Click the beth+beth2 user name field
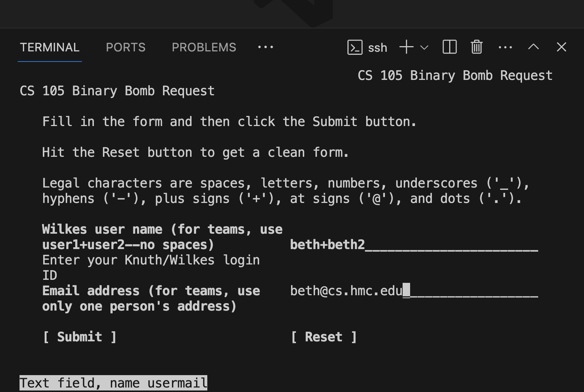The image size is (584, 392). (413, 245)
